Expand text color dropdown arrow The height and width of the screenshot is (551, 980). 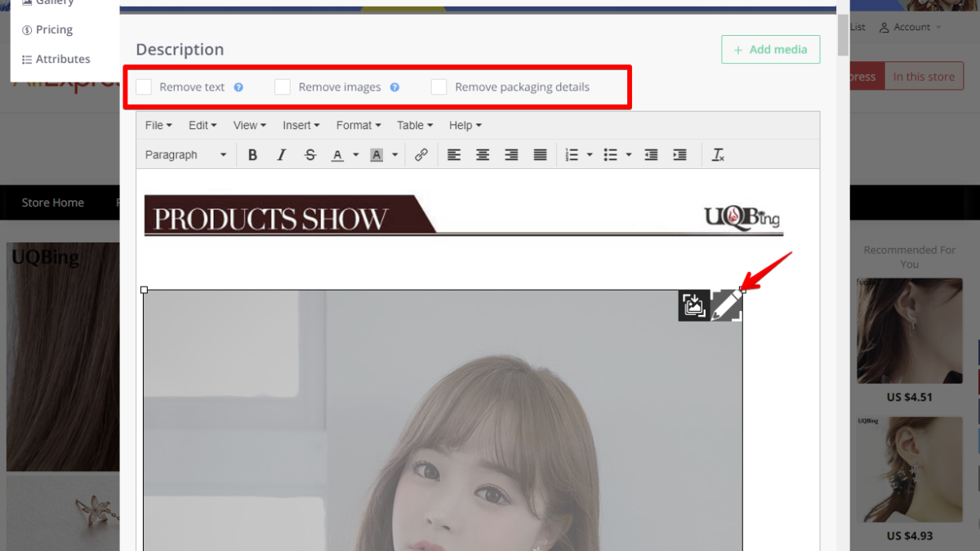click(x=356, y=155)
